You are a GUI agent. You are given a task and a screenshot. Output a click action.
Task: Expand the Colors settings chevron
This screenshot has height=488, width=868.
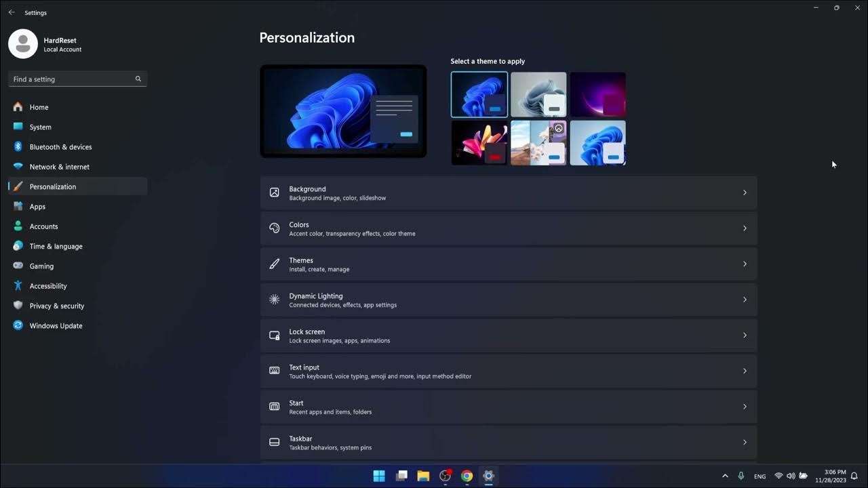coord(745,228)
